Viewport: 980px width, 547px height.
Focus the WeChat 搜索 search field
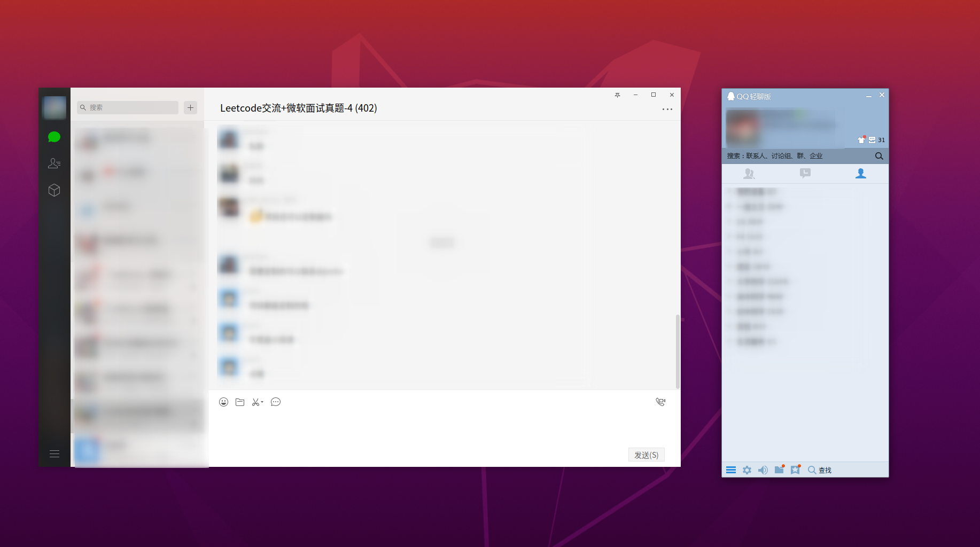pos(128,107)
